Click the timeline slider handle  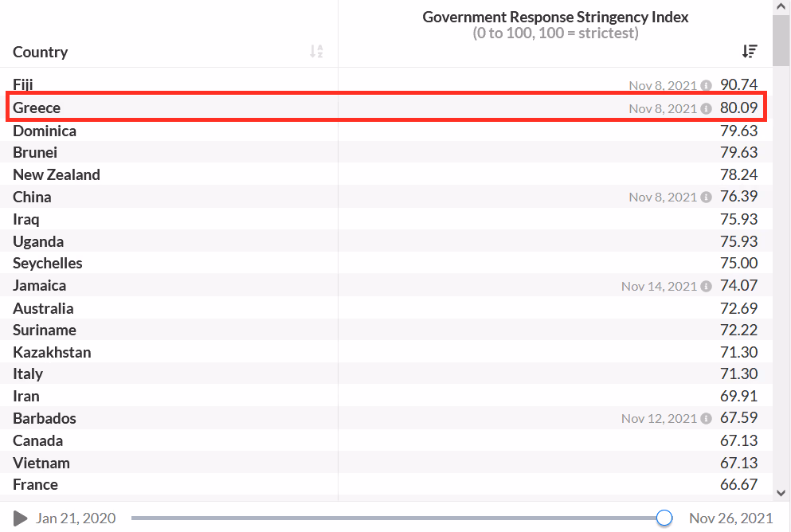coord(664,518)
